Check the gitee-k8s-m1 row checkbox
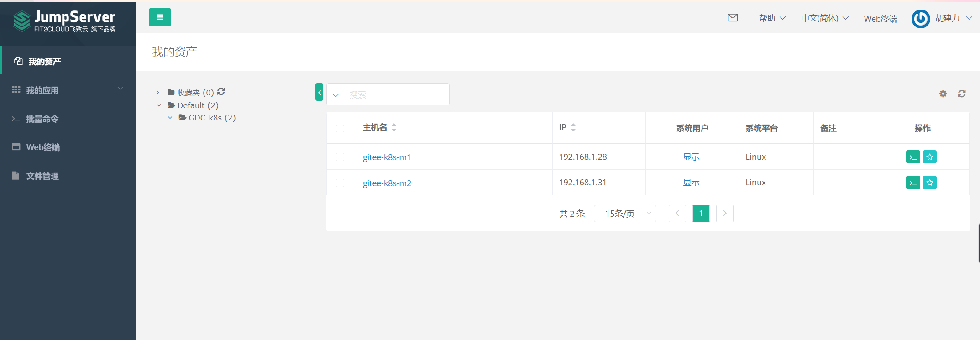 (x=340, y=157)
